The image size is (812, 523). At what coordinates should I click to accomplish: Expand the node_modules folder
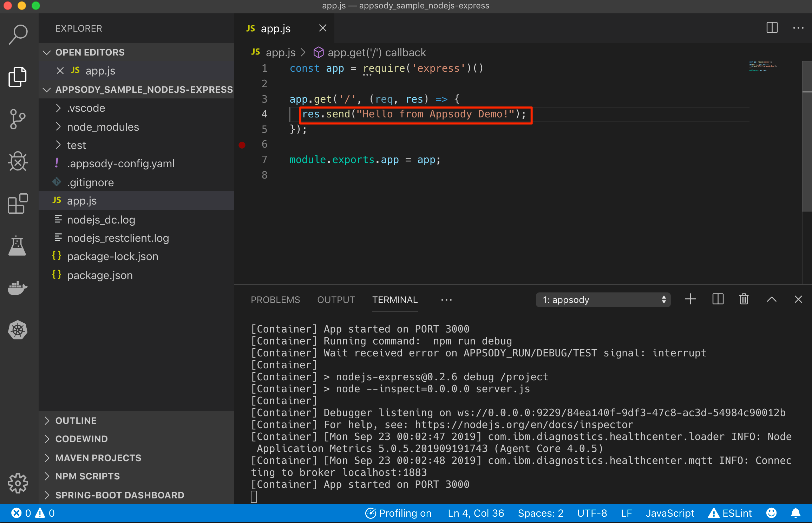[136, 127]
